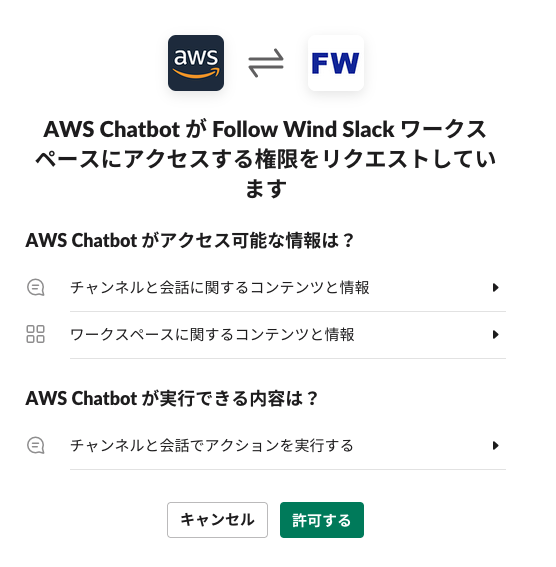Click the heading AWS Chatbot がアクセス可能な情報は？

[189, 240]
